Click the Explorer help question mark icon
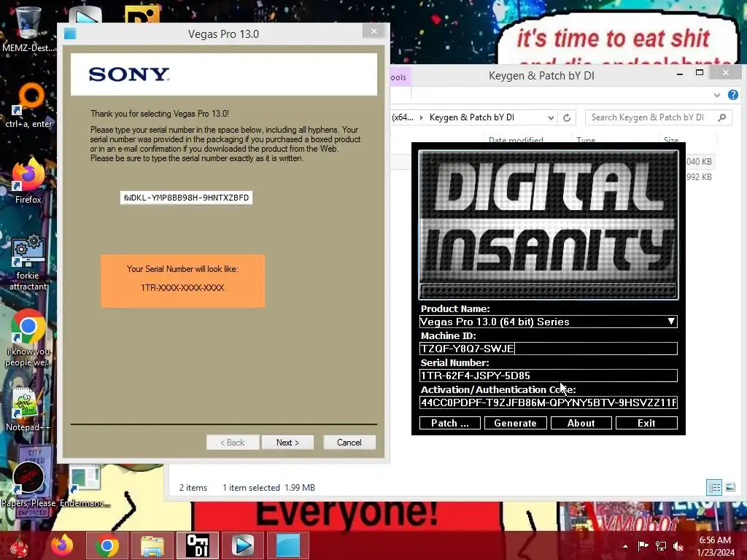747x560 pixels. click(x=732, y=95)
